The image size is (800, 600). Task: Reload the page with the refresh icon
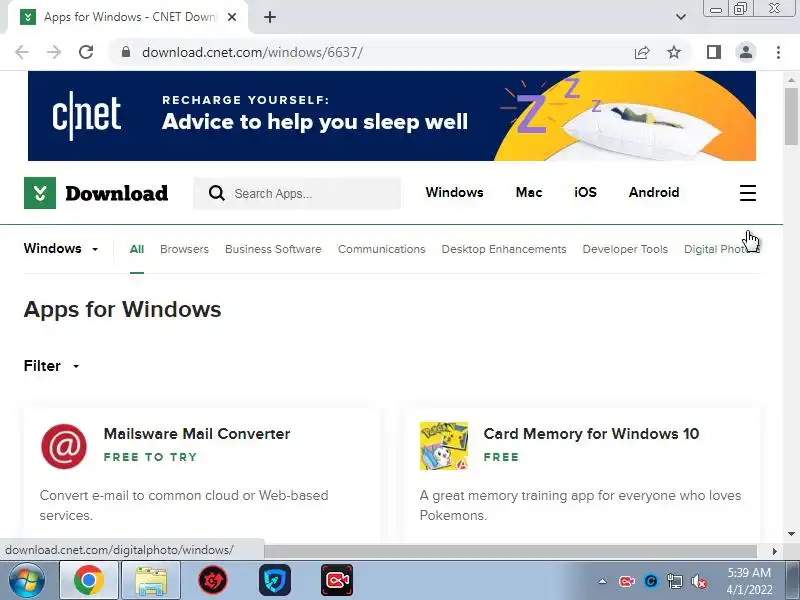click(86, 52)
